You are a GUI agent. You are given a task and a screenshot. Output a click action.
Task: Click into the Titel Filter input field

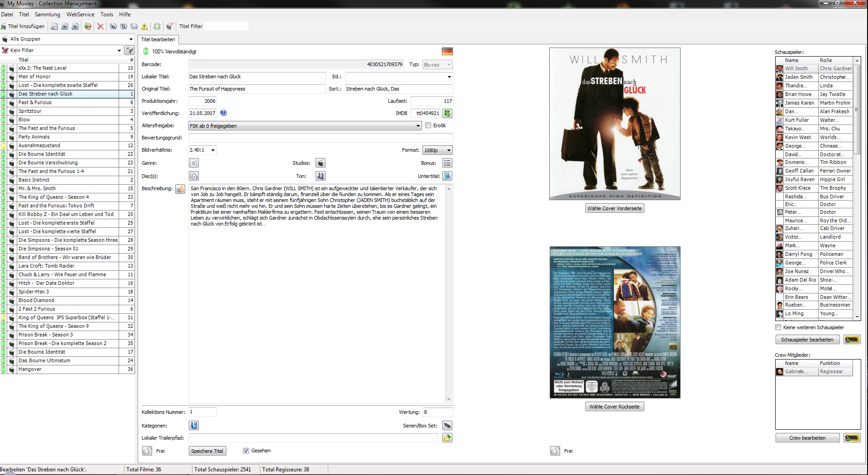coord(227,26)
